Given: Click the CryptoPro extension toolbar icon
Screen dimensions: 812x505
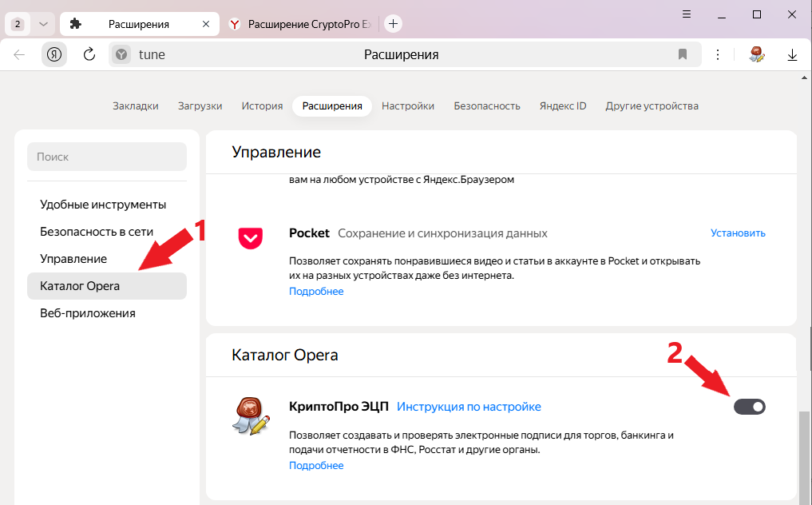Looking at the screenshot, I should point(757,54).
